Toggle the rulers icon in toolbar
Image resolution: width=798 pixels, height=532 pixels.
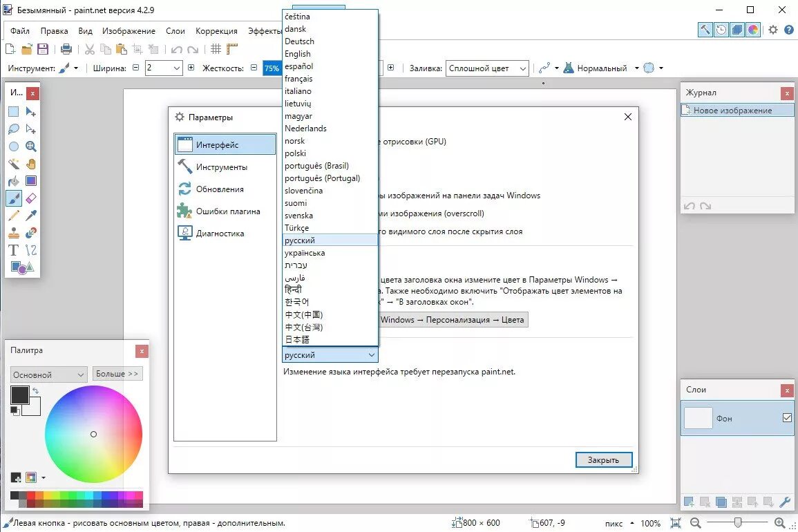click(x=233, y=49)
